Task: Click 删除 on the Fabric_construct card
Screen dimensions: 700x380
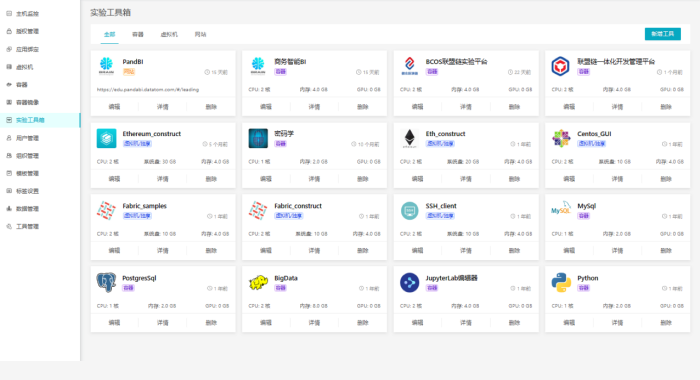Action: (362, 251)
